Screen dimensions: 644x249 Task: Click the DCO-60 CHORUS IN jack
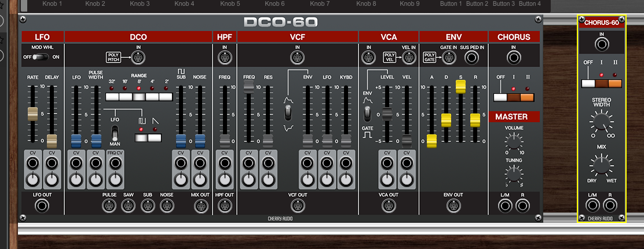click(x=513, y=57)
